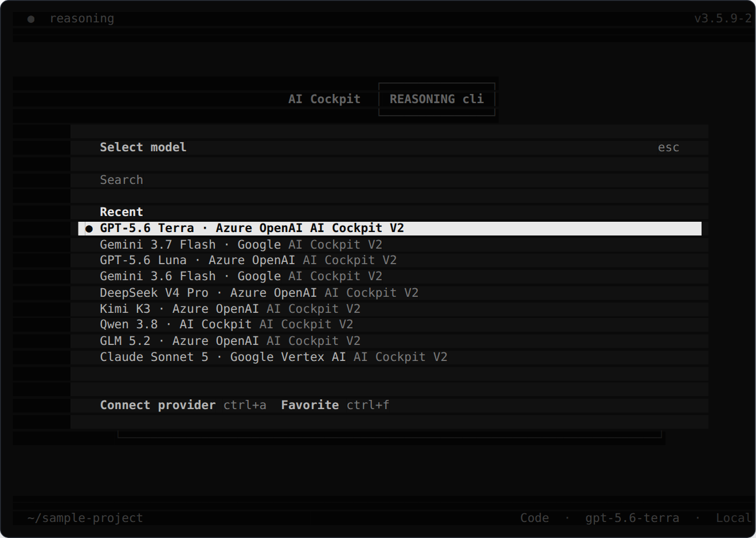Click the ~/sample-project path in status bar
Screen dimensions: 756x538
point(85,518)
